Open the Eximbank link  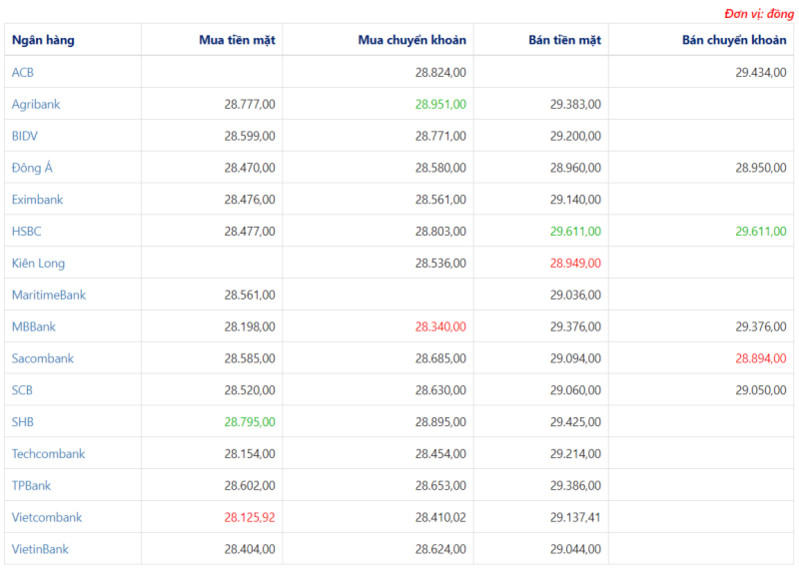[37, 199]
